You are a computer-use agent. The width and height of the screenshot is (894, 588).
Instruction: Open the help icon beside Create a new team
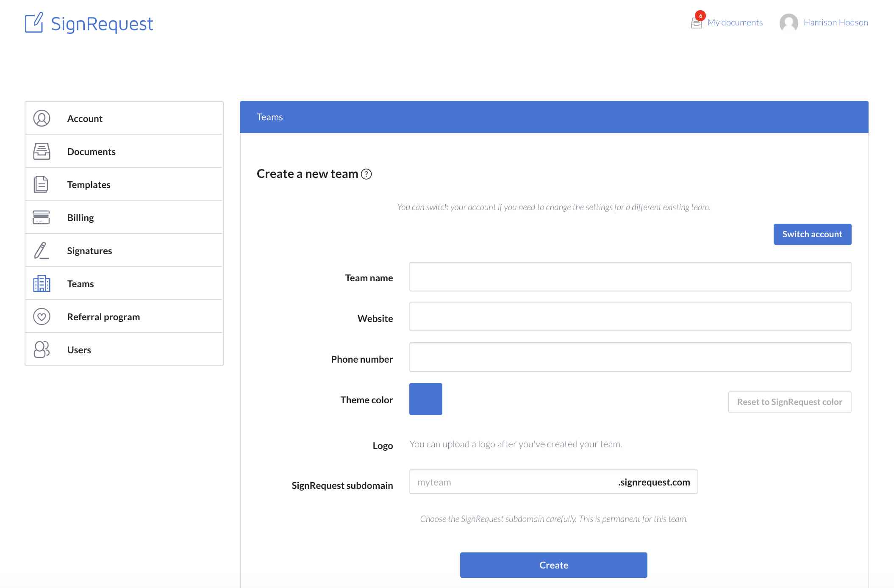click(x=366, y=174)
